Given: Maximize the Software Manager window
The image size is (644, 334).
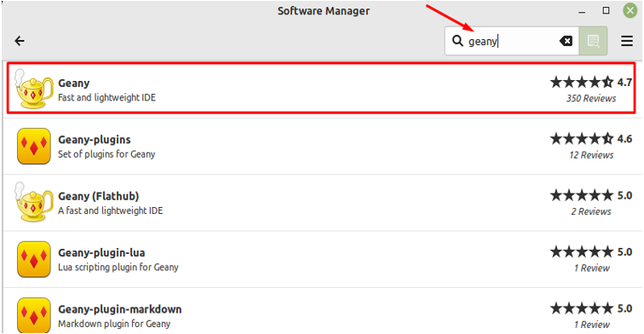Looking at the screenshot, I should coord(606,11).
